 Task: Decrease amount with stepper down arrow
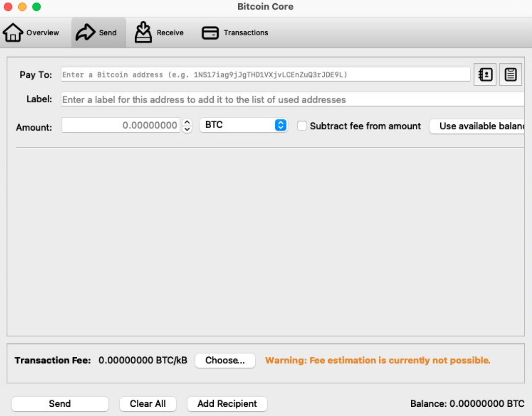click(187, 129)
